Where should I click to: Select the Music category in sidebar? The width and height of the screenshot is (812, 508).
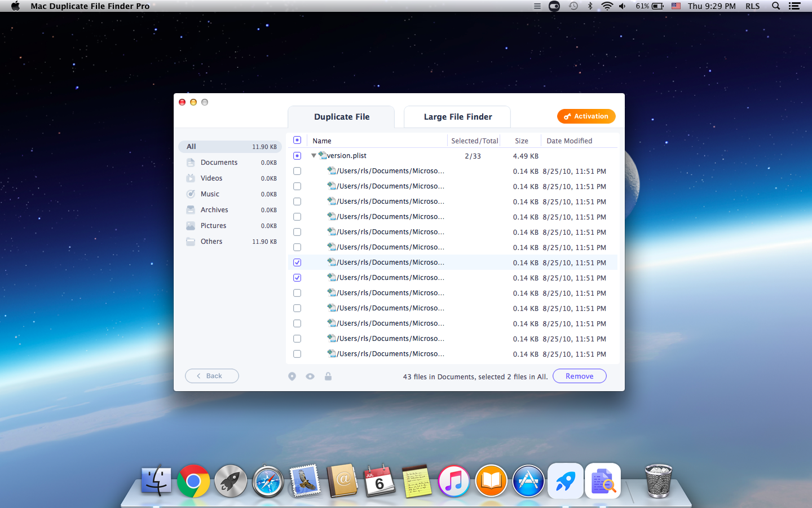tap(210, 194)
